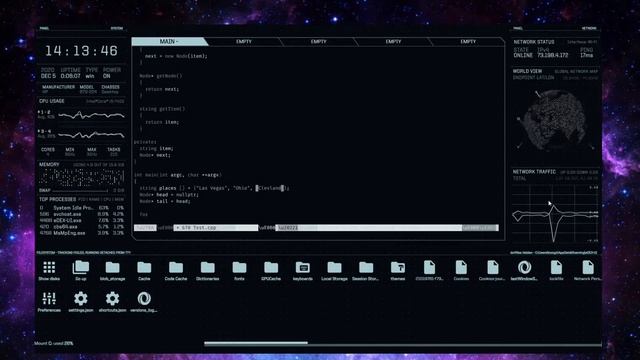Click the NETWORK TRAFFIC heading
Screen dimensions: 640x360
pyautogui.click(x=534, y=172)
